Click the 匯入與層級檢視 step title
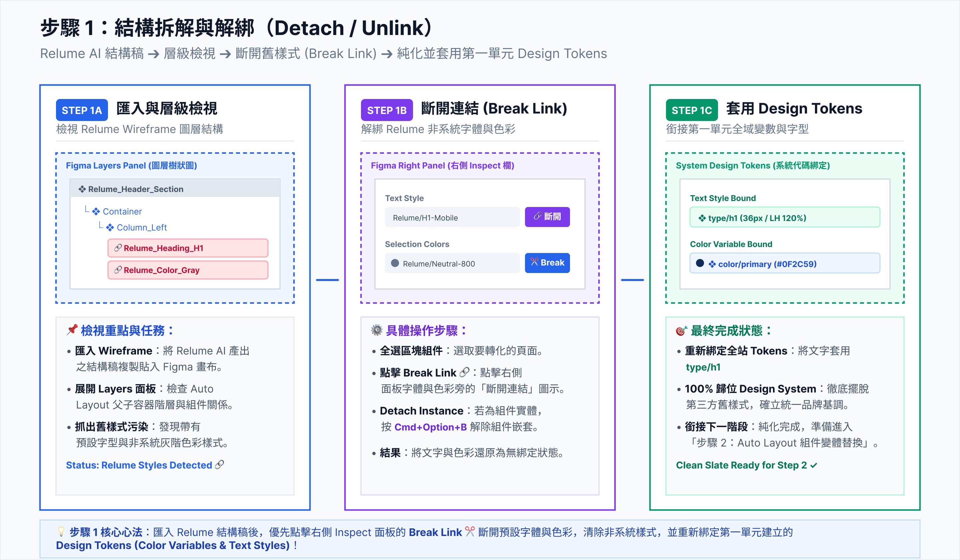This screenshot has width=960, height=560. tap(167, 109)
